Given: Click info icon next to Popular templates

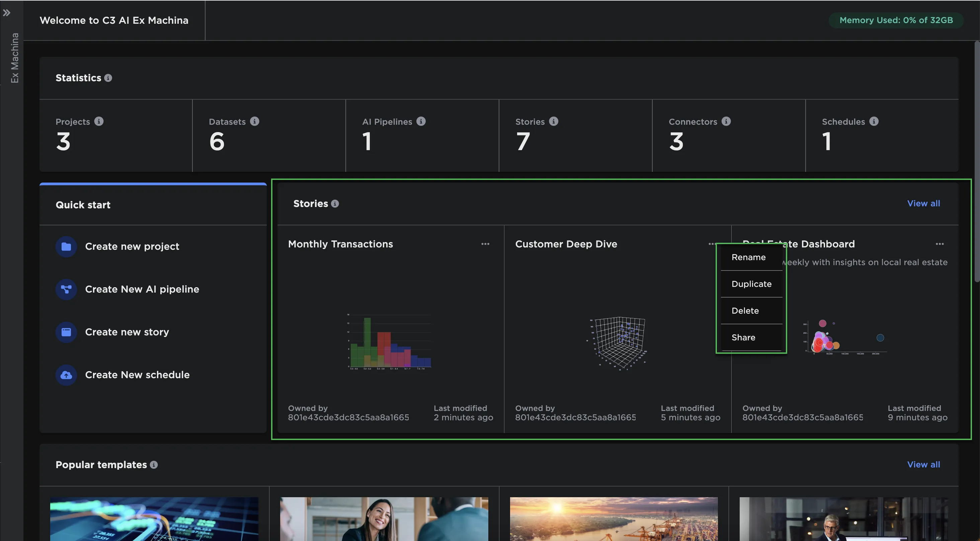Looking at the screenshot, I should pyautogui.click(x=154, y=464).
